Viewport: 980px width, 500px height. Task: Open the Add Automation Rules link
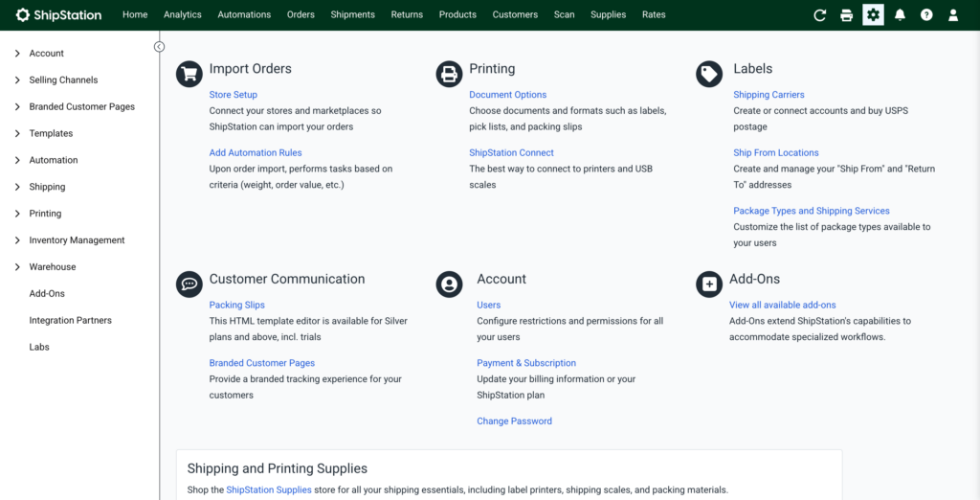(256, 152)
